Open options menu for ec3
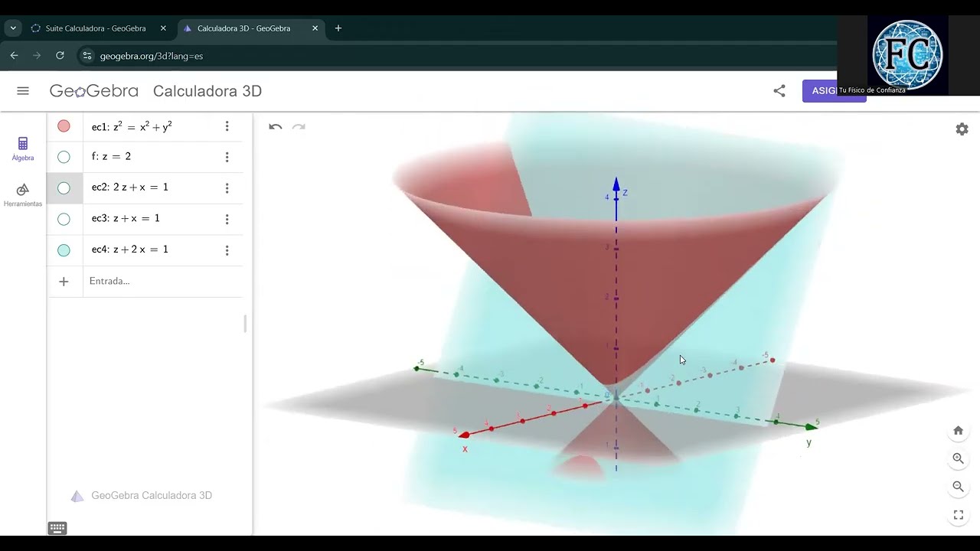This screenshot has height=551, width=980. pos(227,219)
